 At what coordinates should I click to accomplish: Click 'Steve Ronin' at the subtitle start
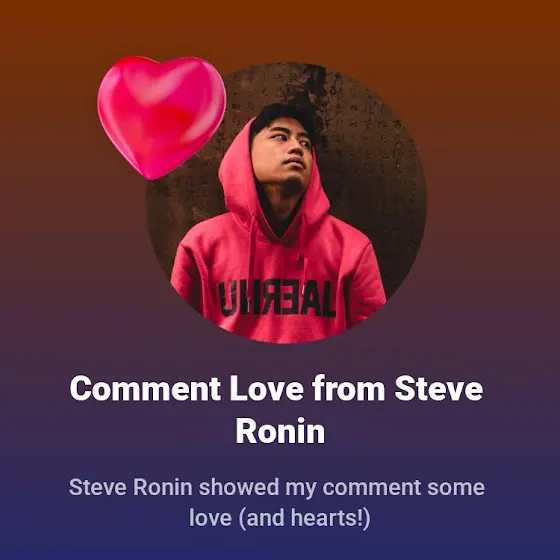(131, 487)
